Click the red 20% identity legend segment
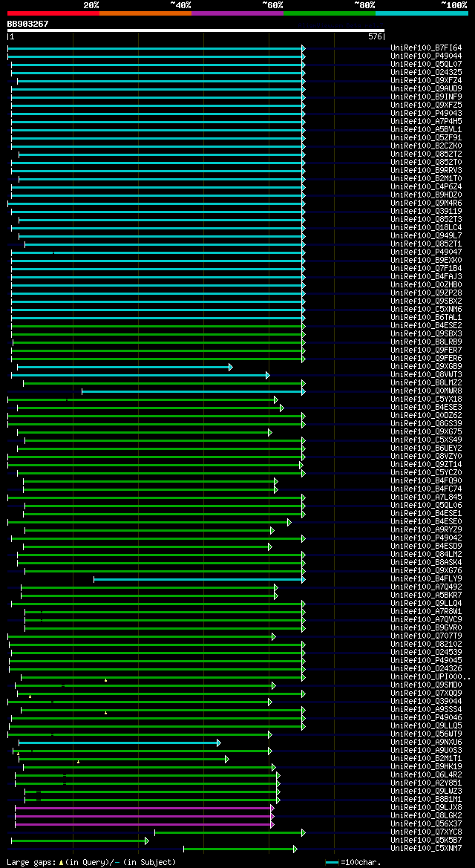This screenshot has width=475, height=868. 53,13
